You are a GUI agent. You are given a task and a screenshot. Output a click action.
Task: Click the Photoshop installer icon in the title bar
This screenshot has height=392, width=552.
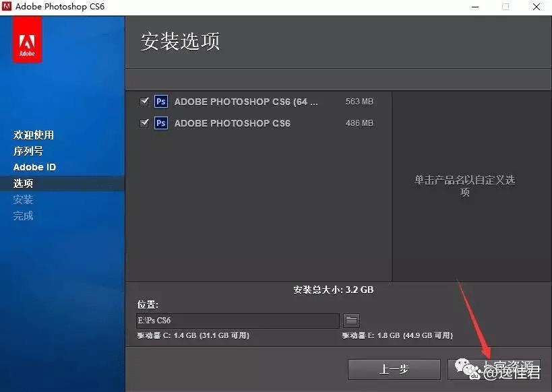(7, 7)
